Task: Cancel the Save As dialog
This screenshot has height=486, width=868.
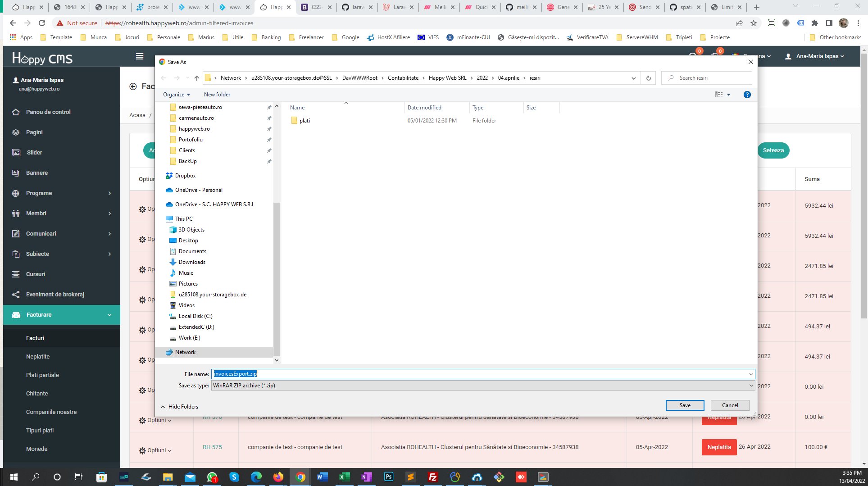Action: click(730, 405)
